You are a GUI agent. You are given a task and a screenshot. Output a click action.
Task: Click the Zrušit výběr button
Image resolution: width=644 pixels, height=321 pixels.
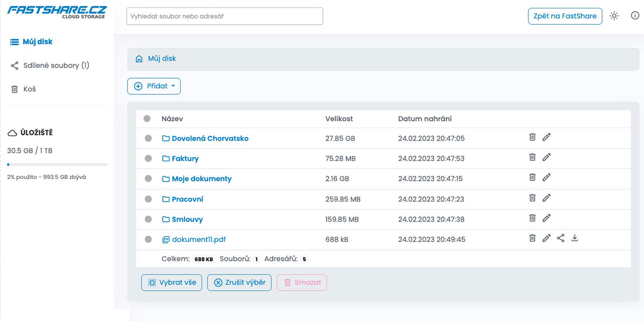(x=239, y=283)
